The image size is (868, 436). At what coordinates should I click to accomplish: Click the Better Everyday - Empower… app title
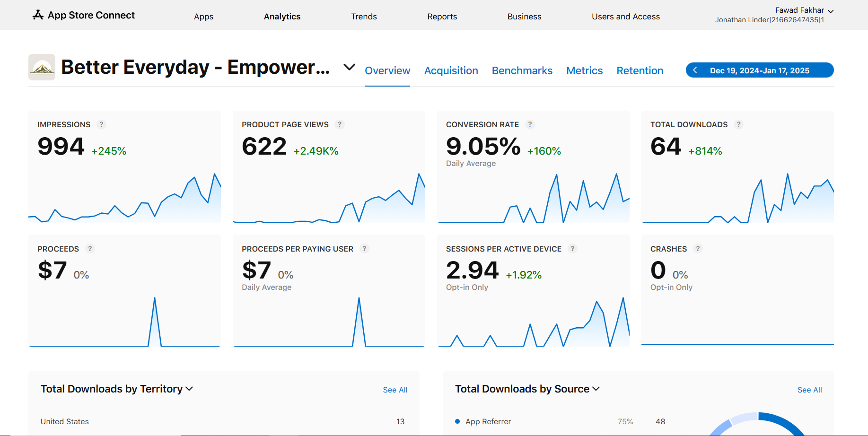[x=195, y=67]
